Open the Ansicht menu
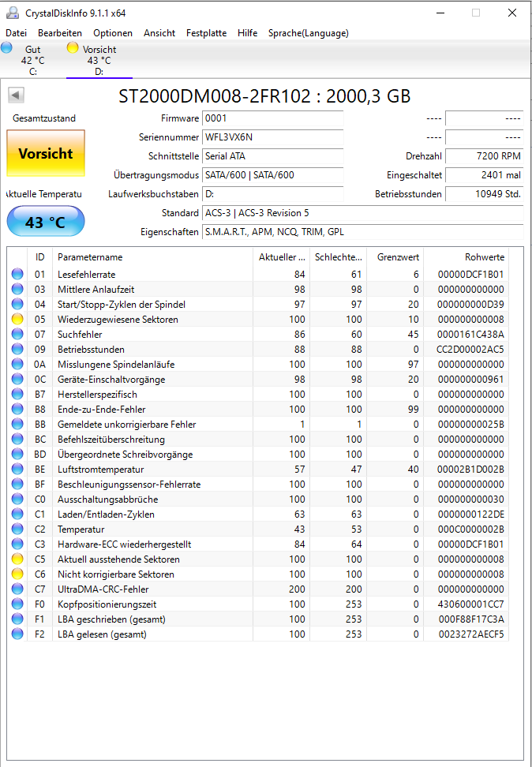Viewport: 532px width, 767px height. tap(159, 33)
